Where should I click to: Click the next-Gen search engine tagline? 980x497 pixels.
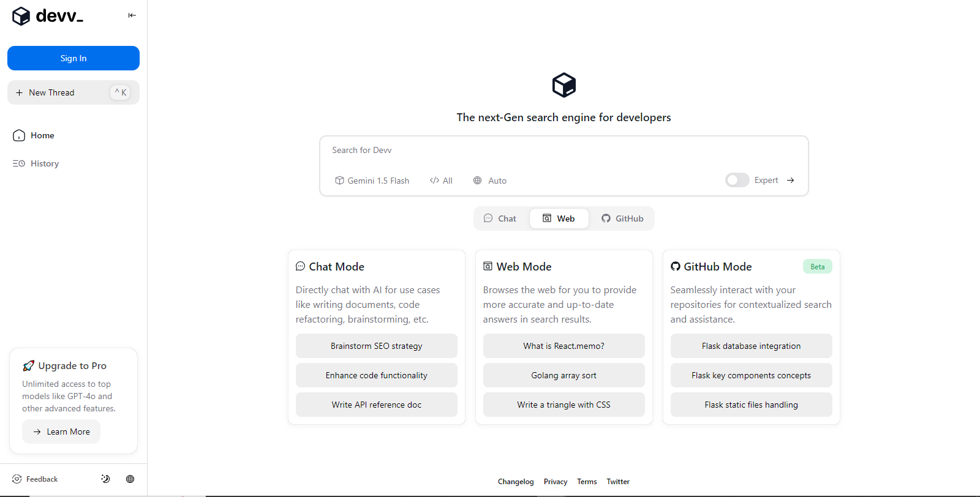pos(564,118)
